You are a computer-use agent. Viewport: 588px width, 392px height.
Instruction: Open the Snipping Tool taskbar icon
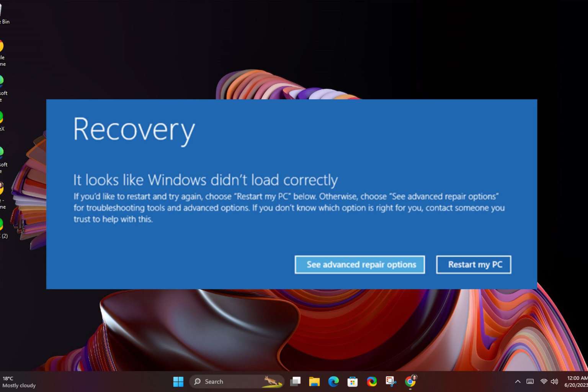[391, 382]
